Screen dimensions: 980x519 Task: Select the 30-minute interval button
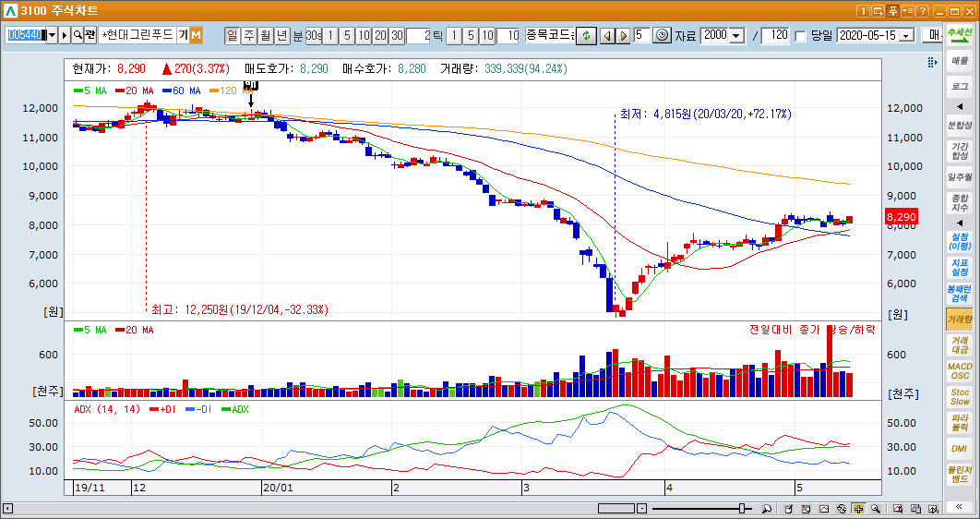pyautogui.click(x=397, y=36)
